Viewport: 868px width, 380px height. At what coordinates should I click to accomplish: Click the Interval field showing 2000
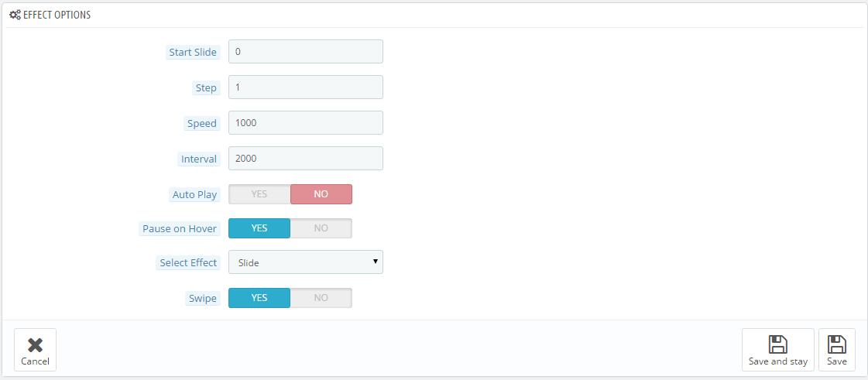(x=306, y=158)
